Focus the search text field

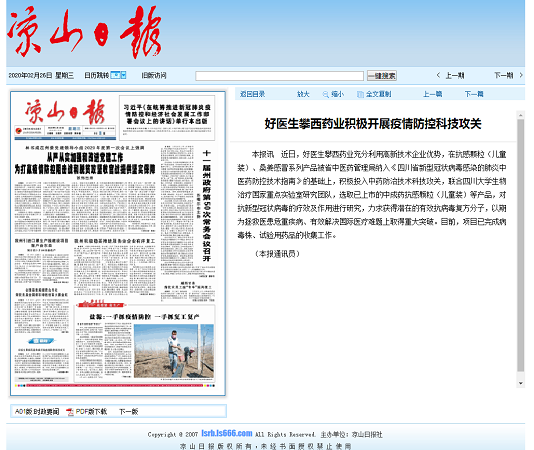pyautogui.click(x=279, y=76)
